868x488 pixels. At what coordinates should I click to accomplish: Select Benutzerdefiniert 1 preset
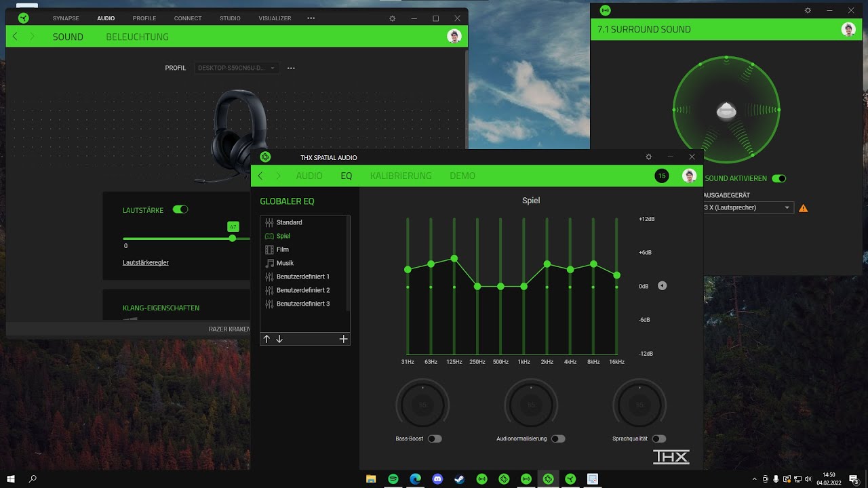[x=303, y=277]
